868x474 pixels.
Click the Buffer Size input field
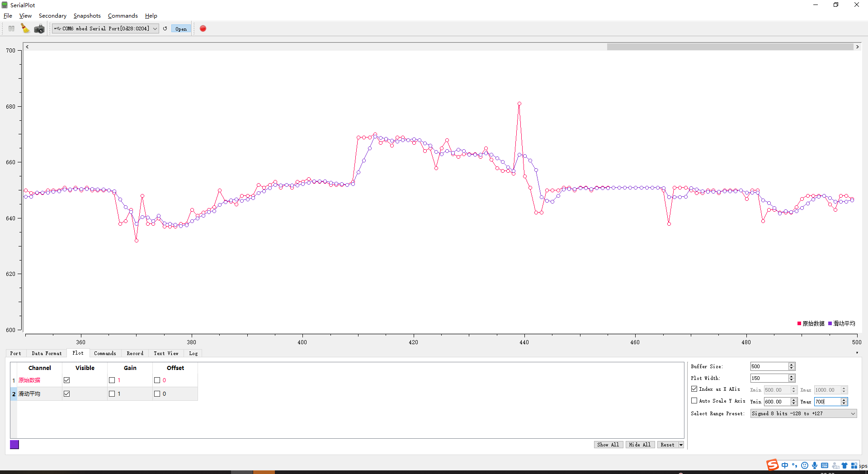point(769,366)
